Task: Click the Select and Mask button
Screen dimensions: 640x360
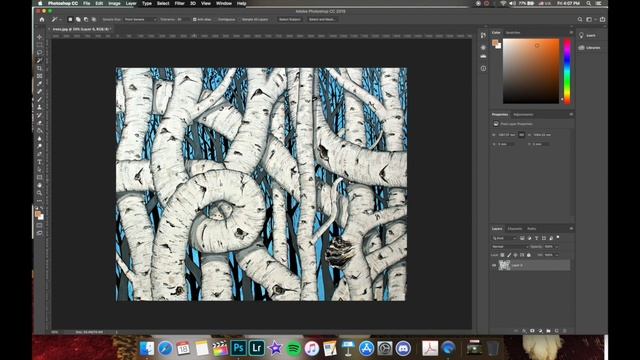Action: 322,19
